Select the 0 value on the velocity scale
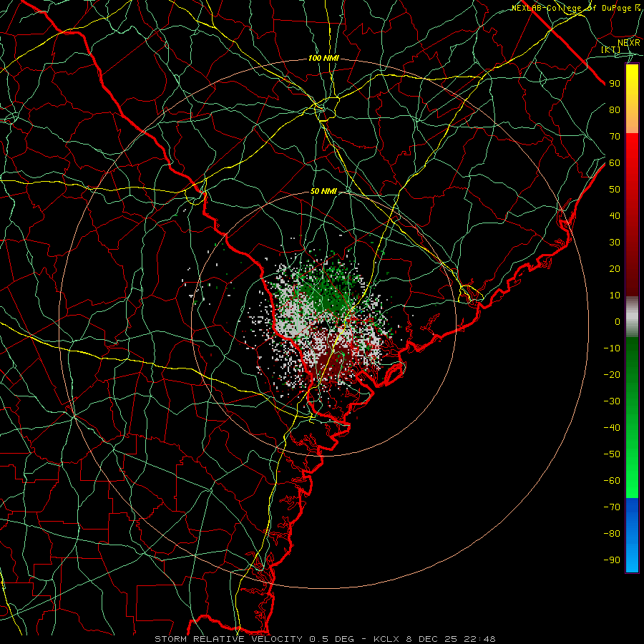This screenshot has height=644, width=644. coord(618,322)
